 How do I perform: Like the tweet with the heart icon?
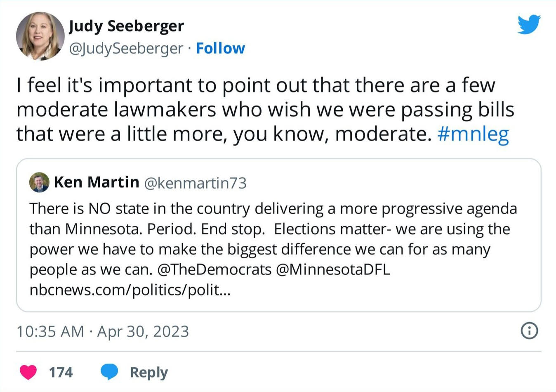pos(28,372)
